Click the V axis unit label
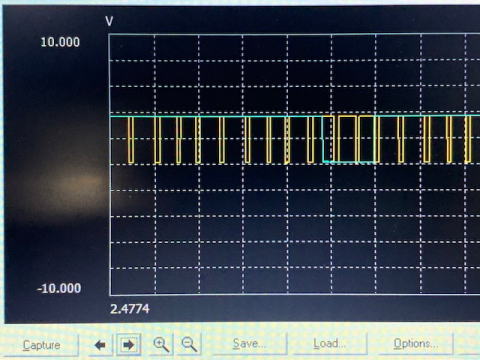 pos(109,21)
